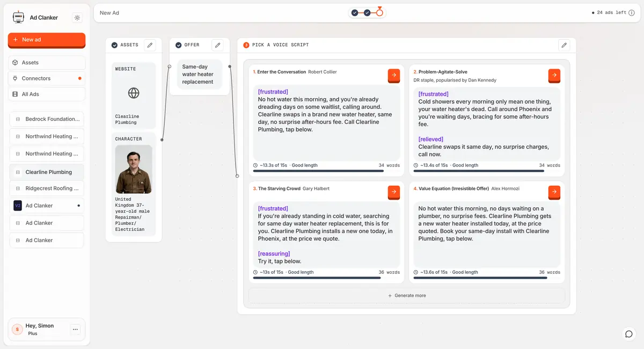Click the website globe icon
This screenshot has width=644, height=349.
point(134,93)
